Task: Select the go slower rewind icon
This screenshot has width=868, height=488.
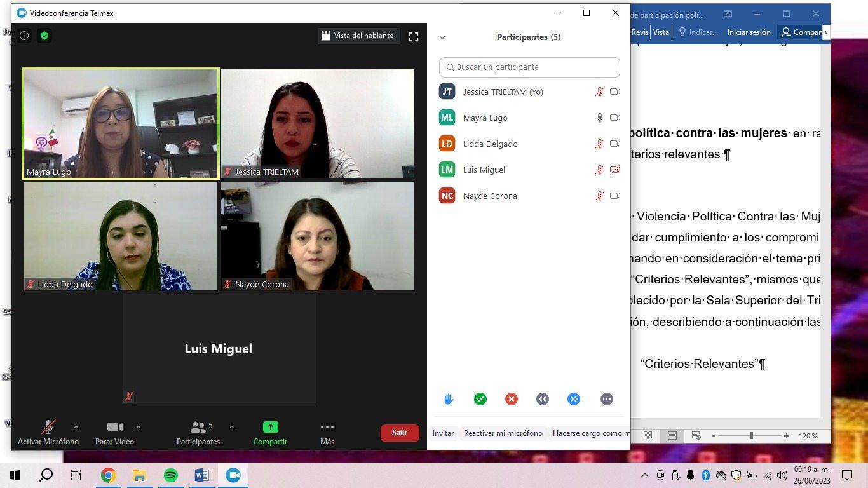Action: tap(542, 399)
